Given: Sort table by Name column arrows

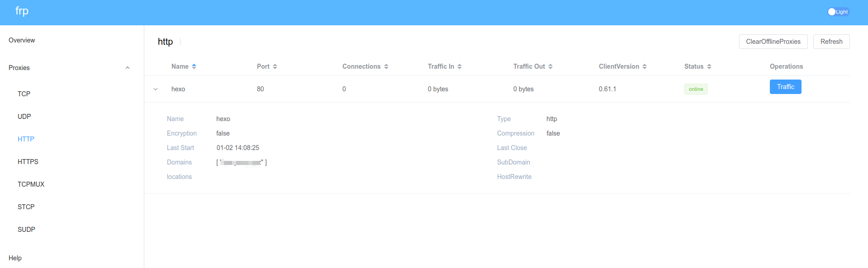Looking at the screenshot, I should pos(194,66).
